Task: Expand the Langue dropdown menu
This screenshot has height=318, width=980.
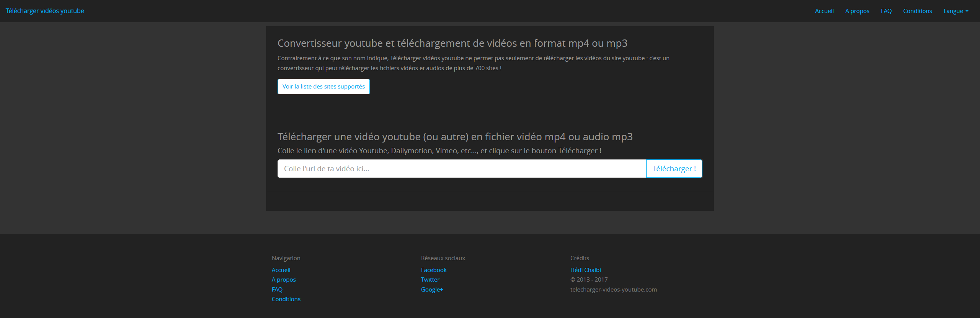Action: coord(955,11)
